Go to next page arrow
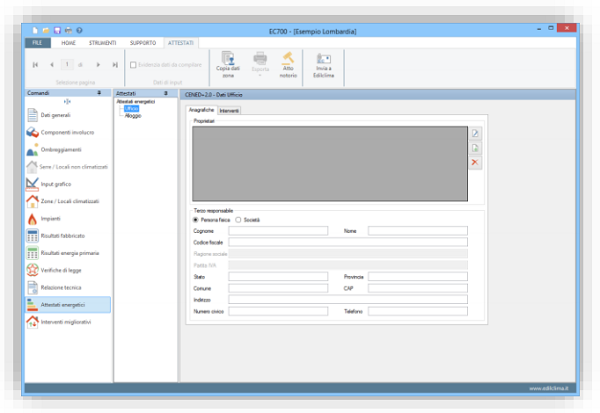Image resolution: width=600 pixels, height=413 pixels. (100, 64)
